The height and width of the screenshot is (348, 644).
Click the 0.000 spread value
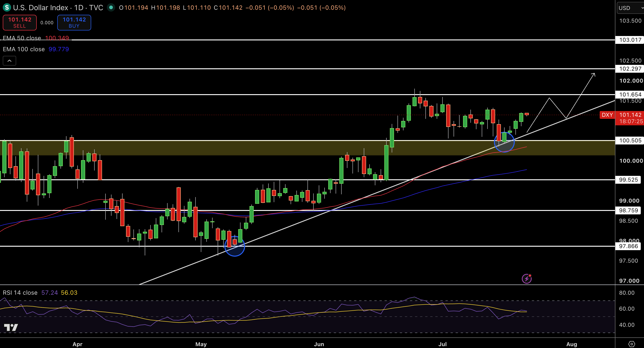tap(47, 23)
